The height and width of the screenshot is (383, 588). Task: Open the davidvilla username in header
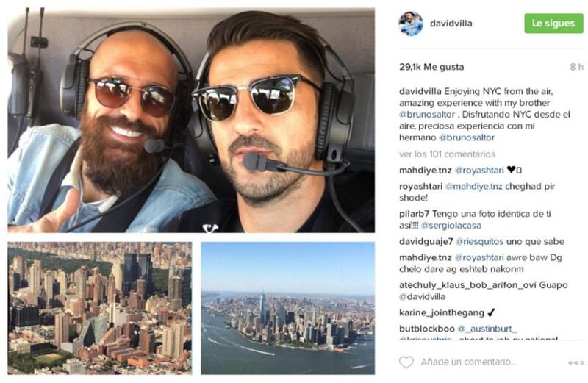click(451, 24)
